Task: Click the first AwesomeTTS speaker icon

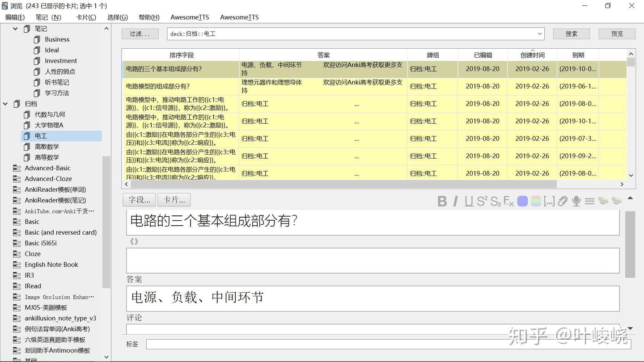Action: [x=603, y=201]
